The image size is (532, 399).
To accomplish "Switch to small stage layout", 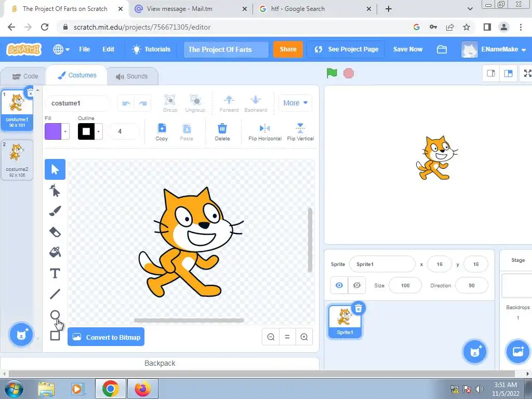I will point(491,73).
